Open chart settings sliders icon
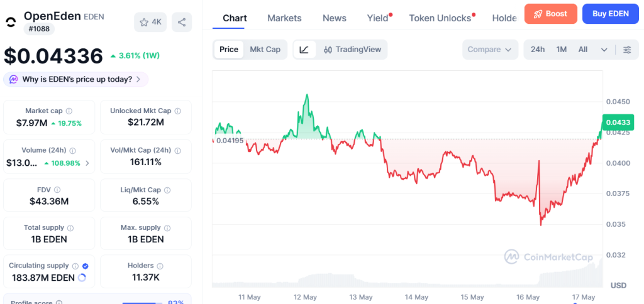The image size is (644, 304). (627, 50)
